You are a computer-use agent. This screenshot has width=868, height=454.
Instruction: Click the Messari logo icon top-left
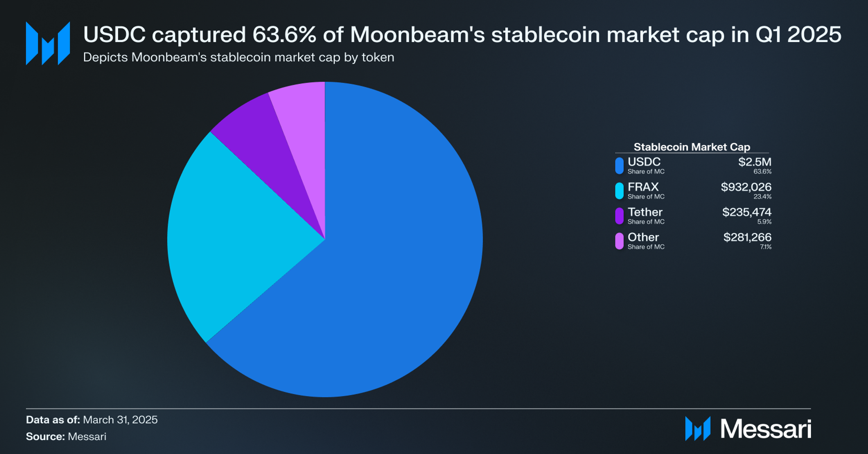point(48,43)
